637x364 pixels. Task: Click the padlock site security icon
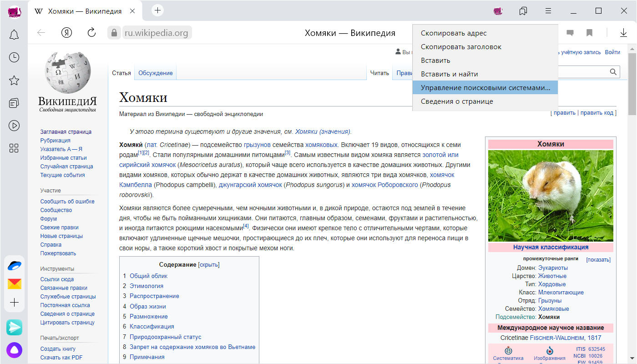pyautogui.click(x=113, y=32)
